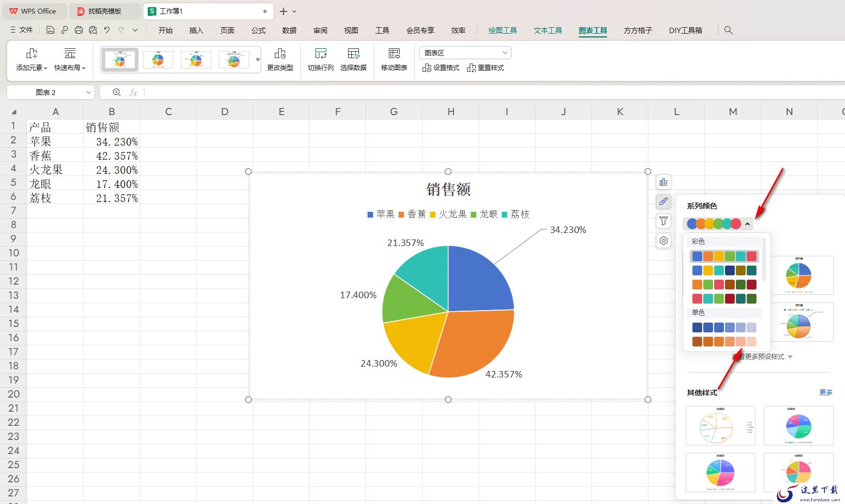Click the chart elements side button
Image resolution: width=845 pixels, height=504 pixels.
coord(664,182)
